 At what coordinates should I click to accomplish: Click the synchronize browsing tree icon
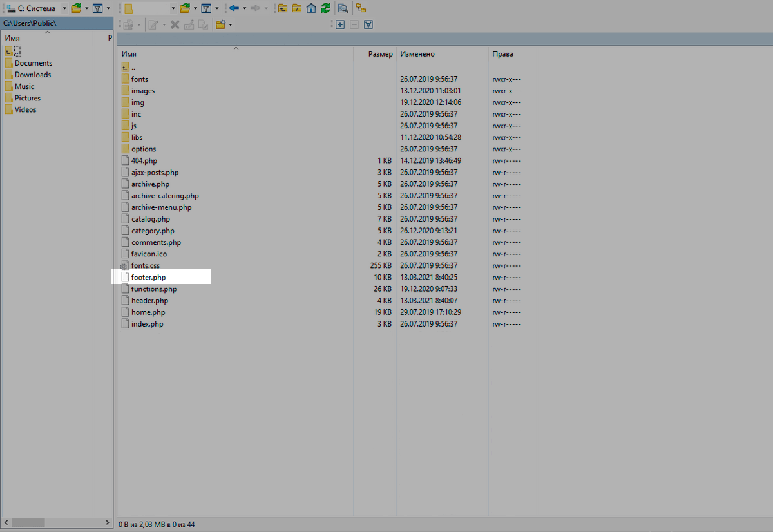[361, 8]
